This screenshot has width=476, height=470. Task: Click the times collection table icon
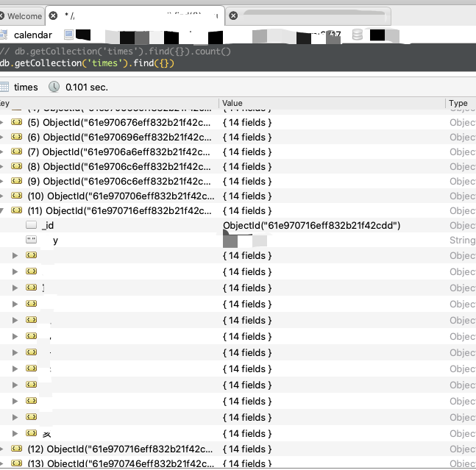[4, 87]
